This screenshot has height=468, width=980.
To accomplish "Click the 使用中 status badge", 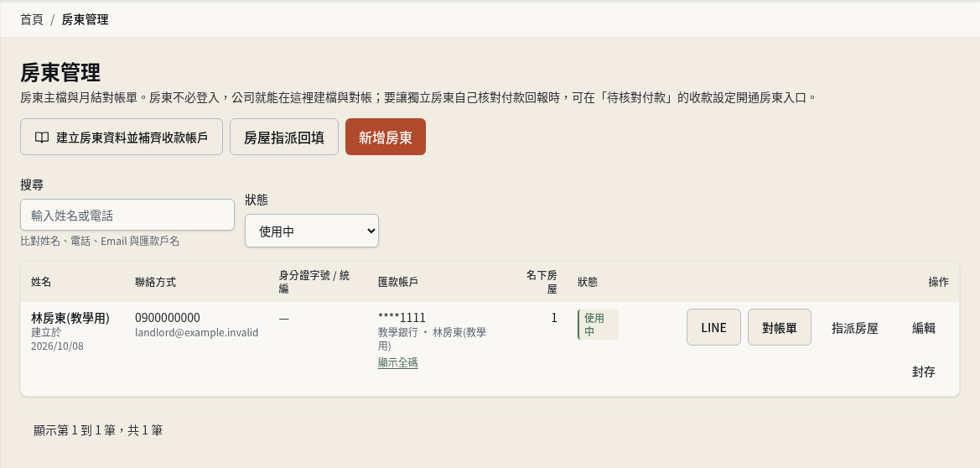I will [x=598, y=325].
